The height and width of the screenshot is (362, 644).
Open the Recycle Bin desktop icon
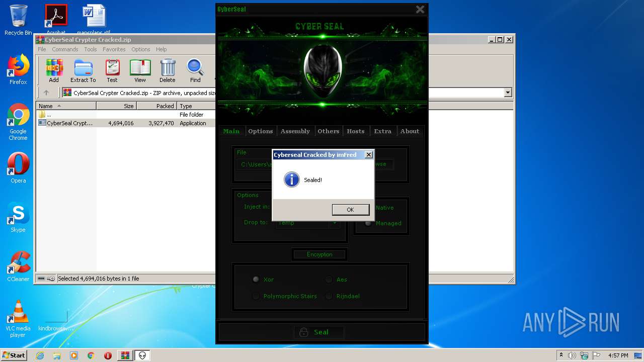coord(18,20)
